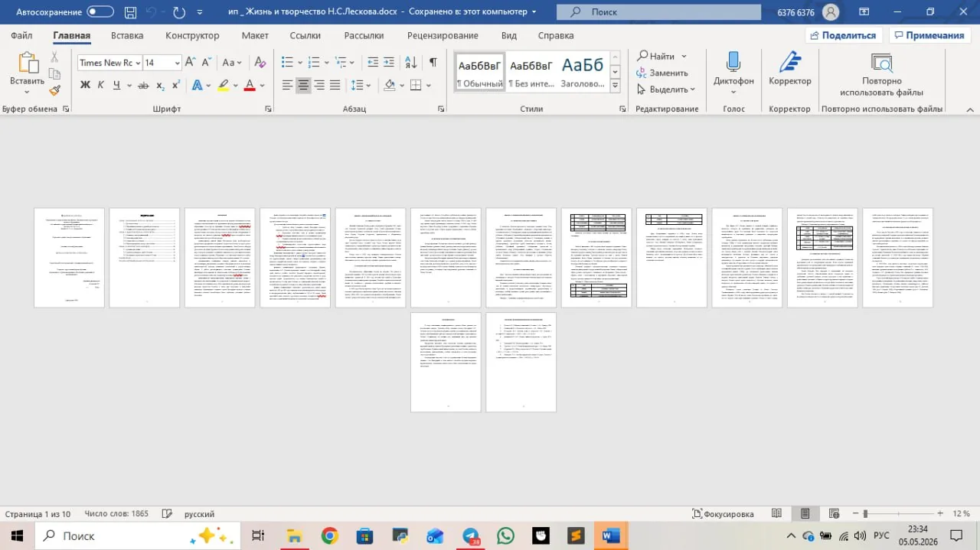Click the Примечания button
Screen dimensions: 980x550
coord(930,35)
